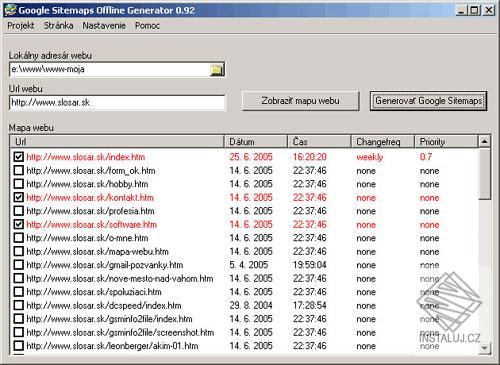Minimize the Google Sitemaps Offline Generator window

(x=461, y=10)
